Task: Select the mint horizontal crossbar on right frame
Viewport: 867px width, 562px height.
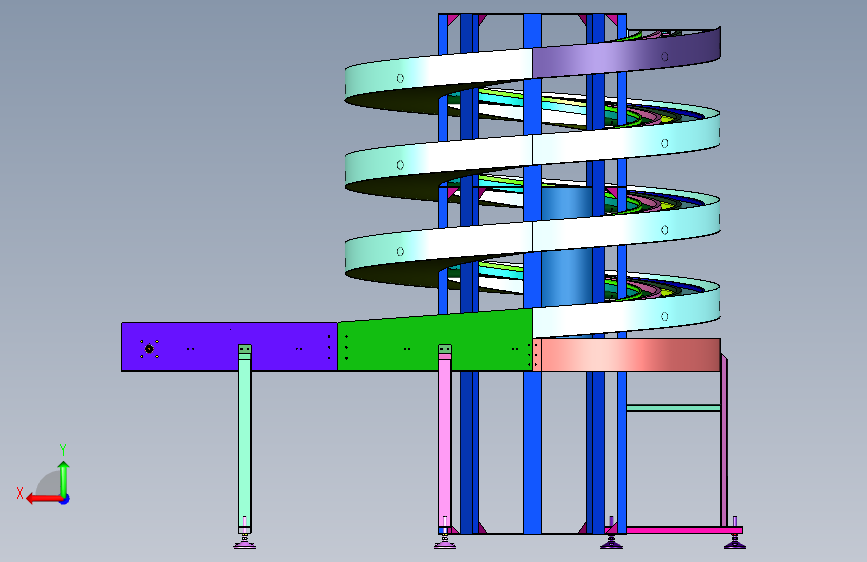Action: click(673, 408)
